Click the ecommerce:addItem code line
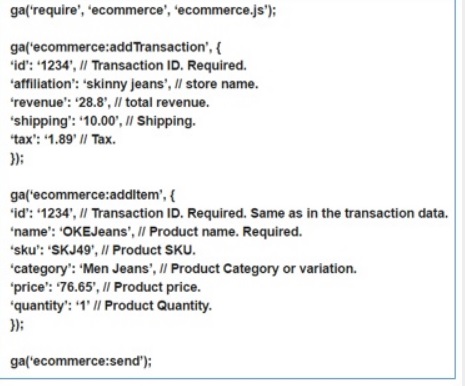 pyautogui.click(x=93, y=195)
